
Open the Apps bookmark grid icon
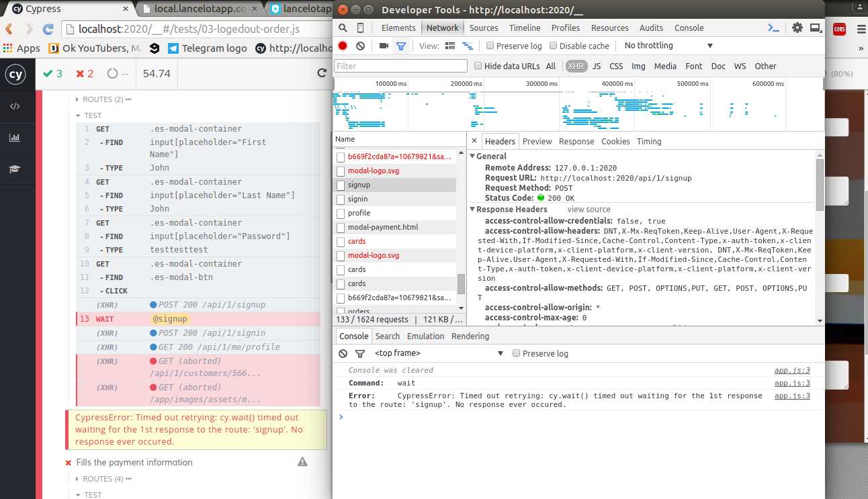(8, 48)
